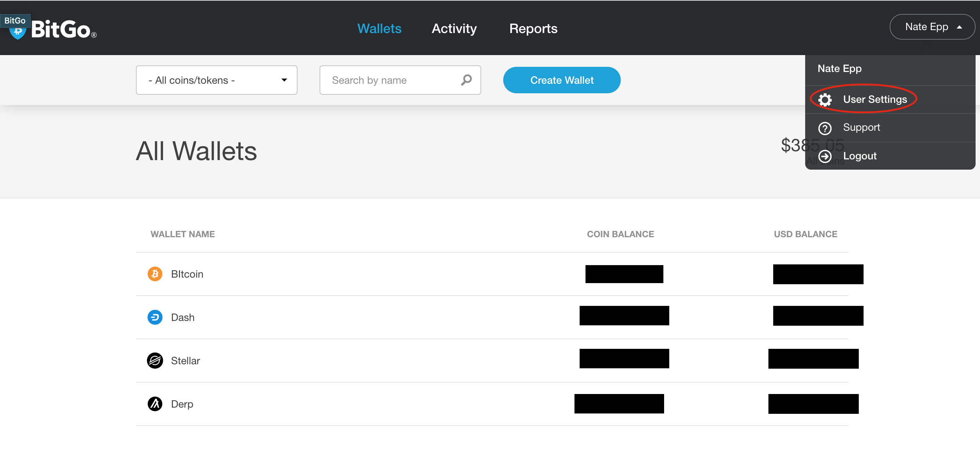Click the BitGo wordmark text
This screenshot has height=459, width=980.
pos(63,30)
